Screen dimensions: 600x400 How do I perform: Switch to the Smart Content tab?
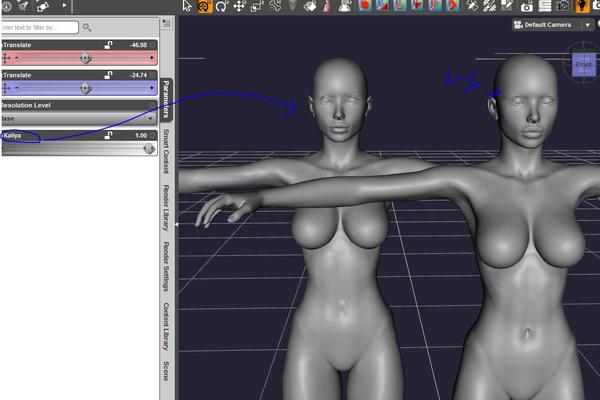(x=166, y=151)
